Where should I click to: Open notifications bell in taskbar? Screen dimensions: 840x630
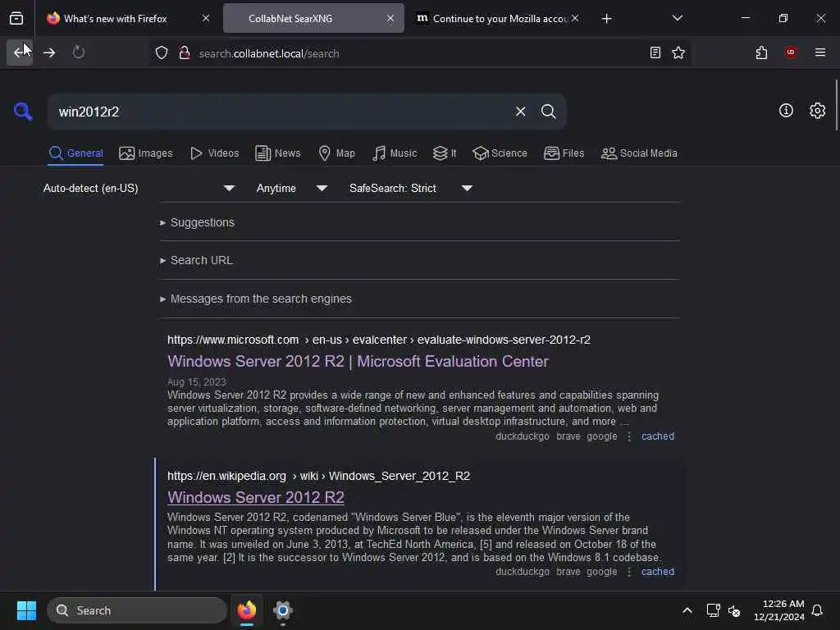pos(817,610)
